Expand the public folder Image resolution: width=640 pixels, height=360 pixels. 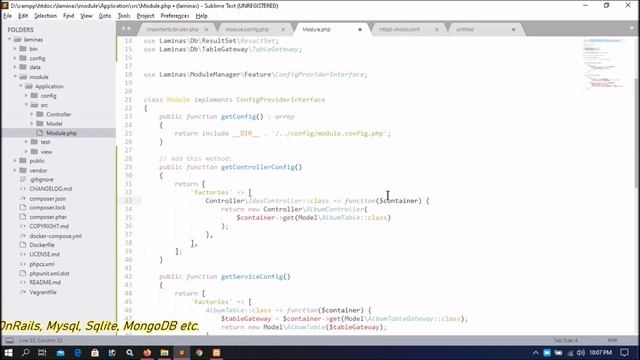(15, 161)
